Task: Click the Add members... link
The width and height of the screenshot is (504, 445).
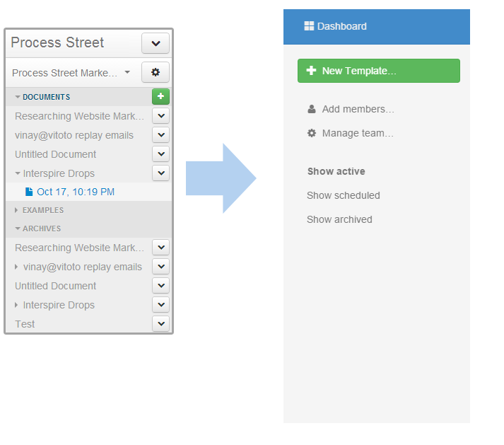Action: click(358, 109)
